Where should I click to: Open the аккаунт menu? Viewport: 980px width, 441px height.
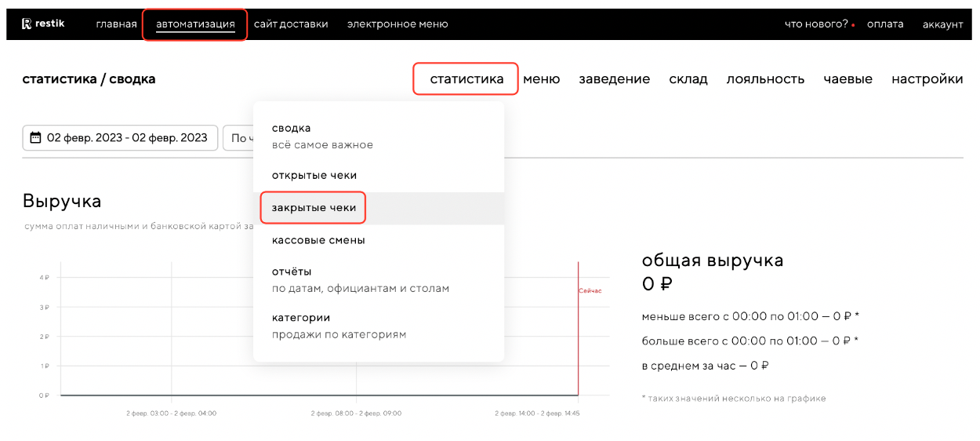coord(942,24)
